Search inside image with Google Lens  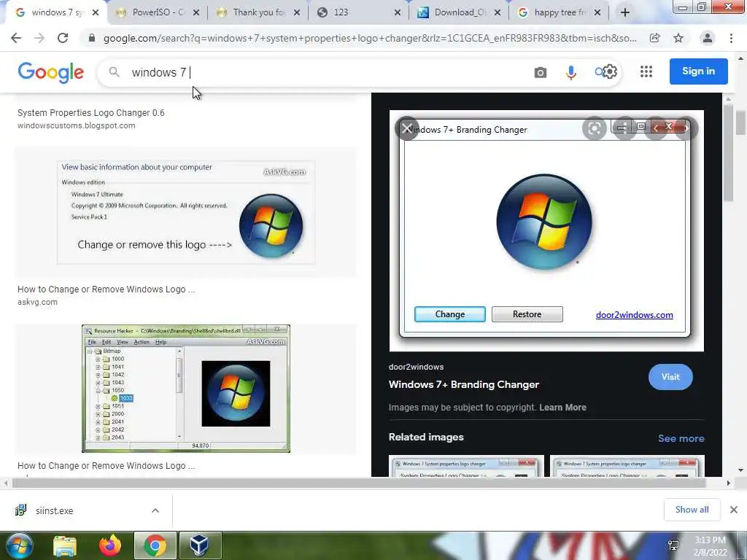click(x=594, y=128)
